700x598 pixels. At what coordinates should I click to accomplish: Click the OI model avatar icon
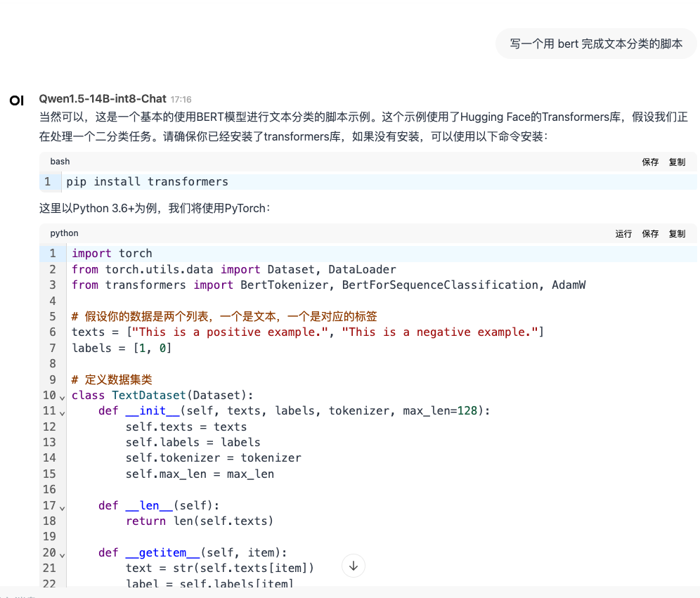(17, 100)
